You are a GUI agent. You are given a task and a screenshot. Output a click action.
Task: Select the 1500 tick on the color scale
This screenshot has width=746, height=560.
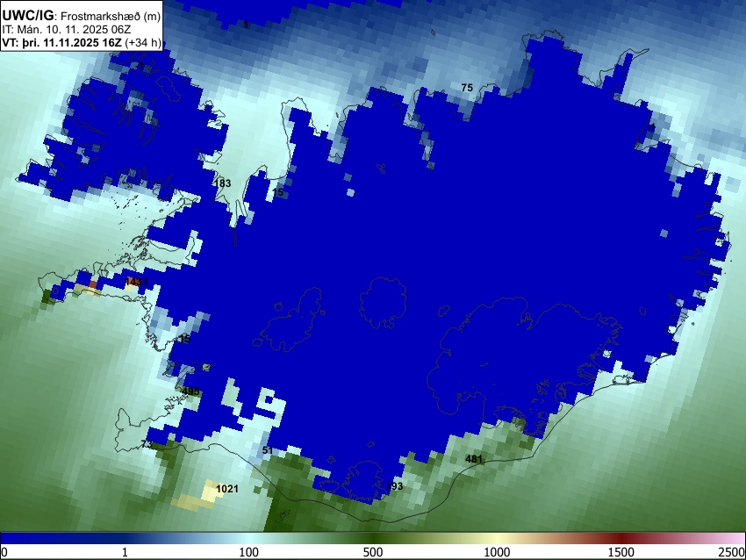click(621, 552)
